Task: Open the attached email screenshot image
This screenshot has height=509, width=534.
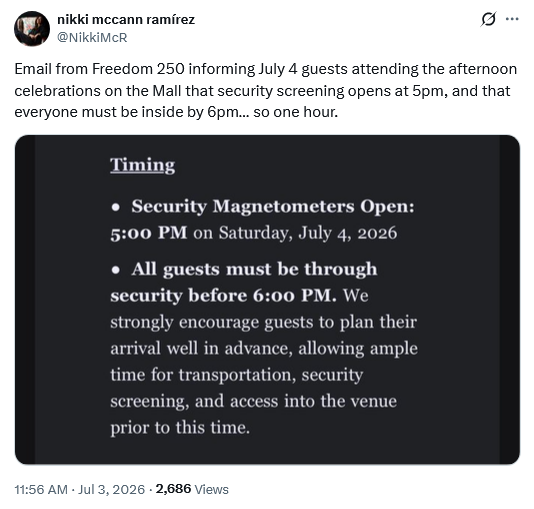Action: pyautogui.click(x=267, y=300)
